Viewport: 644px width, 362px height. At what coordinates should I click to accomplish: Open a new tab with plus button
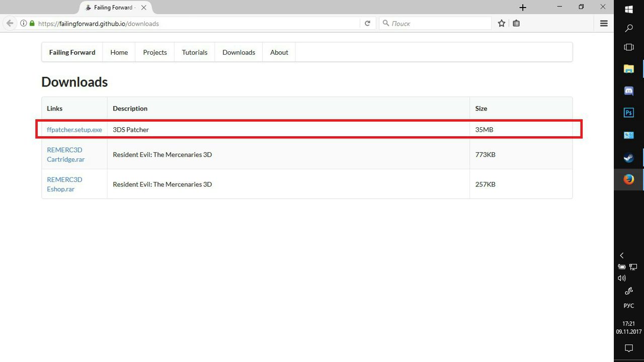tap(523, 8)
